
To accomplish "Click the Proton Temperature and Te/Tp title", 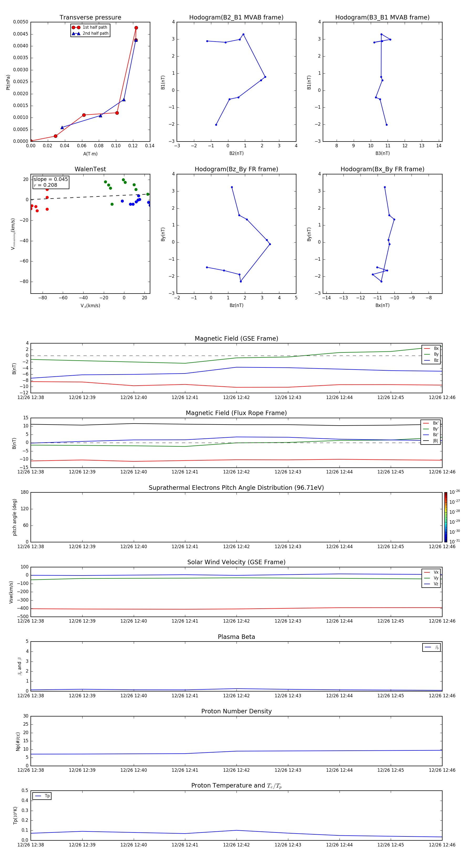I will click(x=236, y=786).
